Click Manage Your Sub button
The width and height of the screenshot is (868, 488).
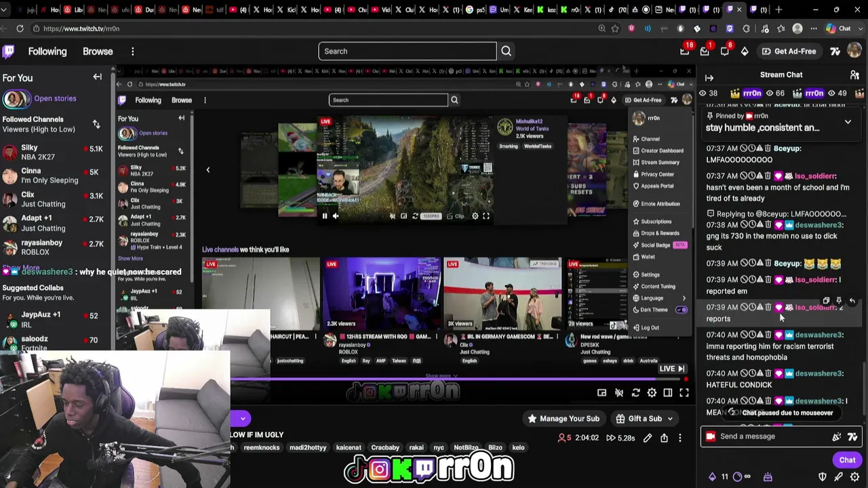click(563, 419)
